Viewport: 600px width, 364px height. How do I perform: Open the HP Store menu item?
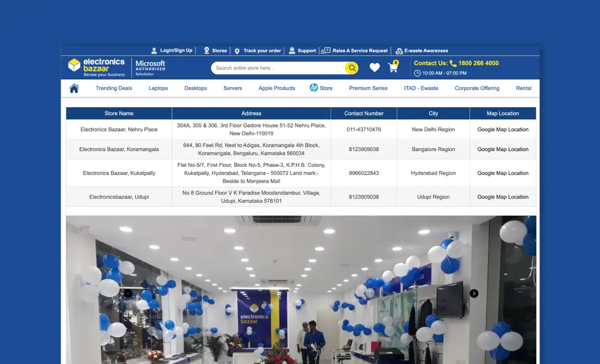321,88
